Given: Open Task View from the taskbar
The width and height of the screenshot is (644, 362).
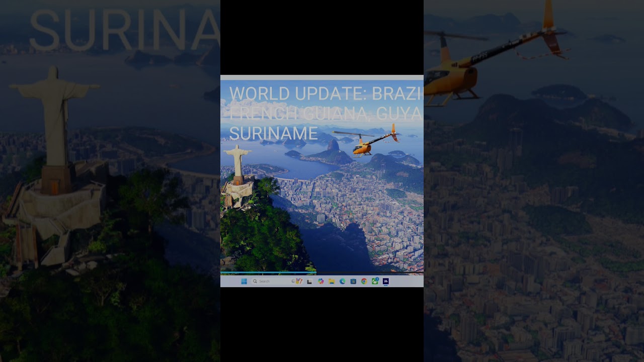Looking at the screenshot, I should click(x=309, y=282).
